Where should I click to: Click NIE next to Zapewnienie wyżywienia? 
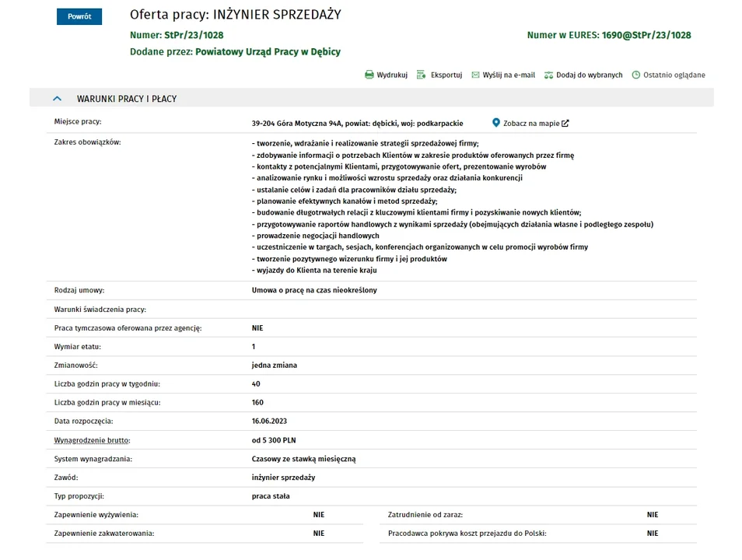[319, 515]
